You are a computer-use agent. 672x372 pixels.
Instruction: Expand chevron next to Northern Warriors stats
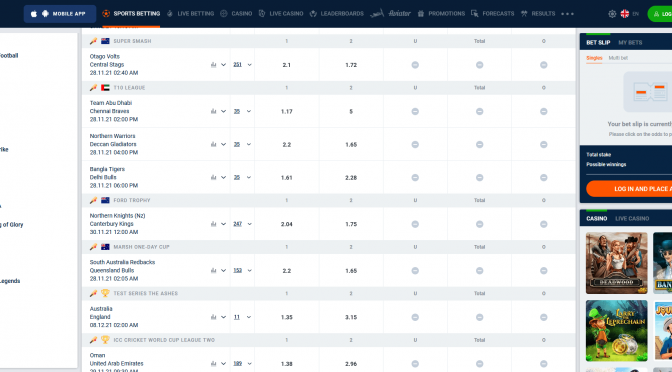click(223, 144)
